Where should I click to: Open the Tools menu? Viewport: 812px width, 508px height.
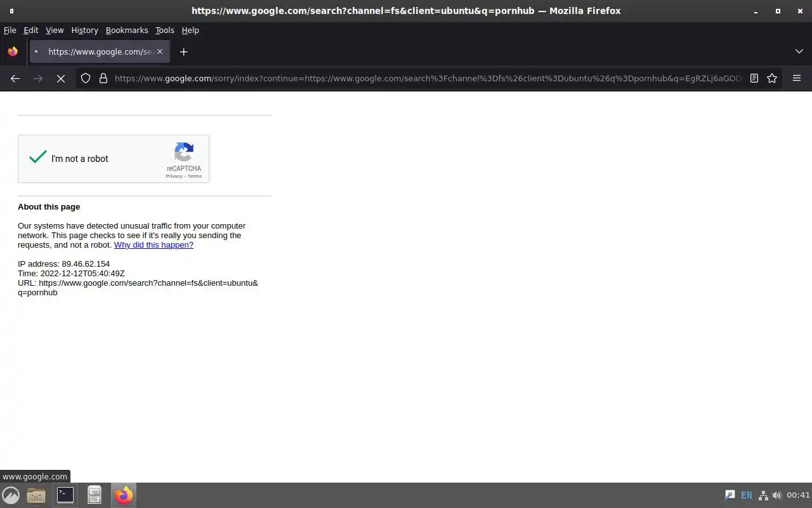click(165, 30)
